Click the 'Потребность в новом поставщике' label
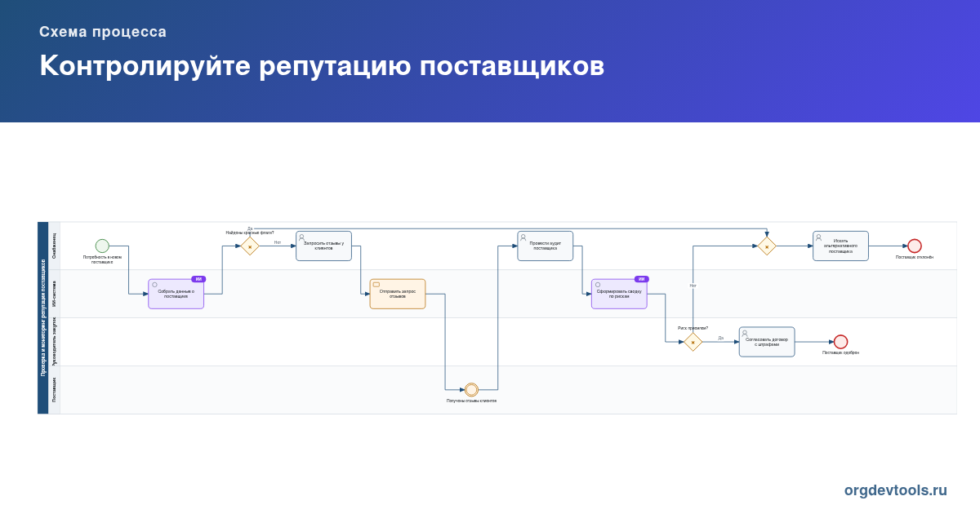The height and width of the screenshot is (514, 980). pos(102,259)
